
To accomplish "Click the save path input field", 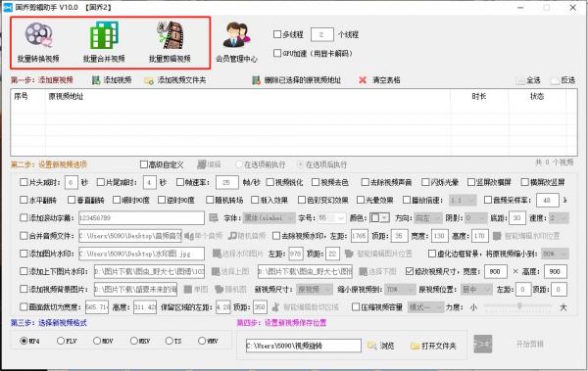I will pos(304,346).
